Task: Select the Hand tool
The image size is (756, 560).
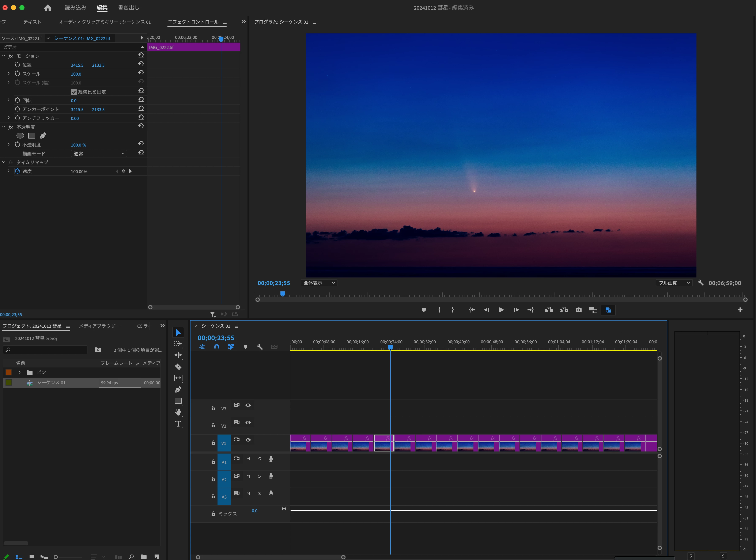Action: (178, 412)
